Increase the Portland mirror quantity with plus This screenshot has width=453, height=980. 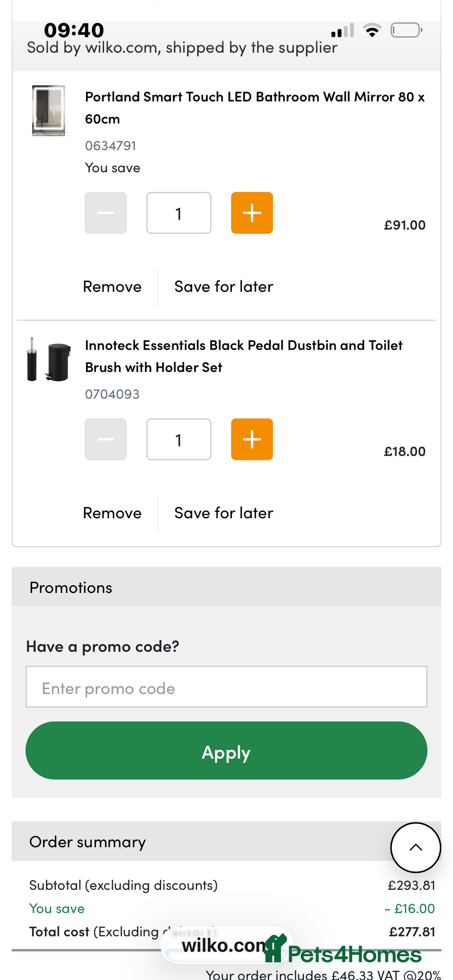point(252,213)
